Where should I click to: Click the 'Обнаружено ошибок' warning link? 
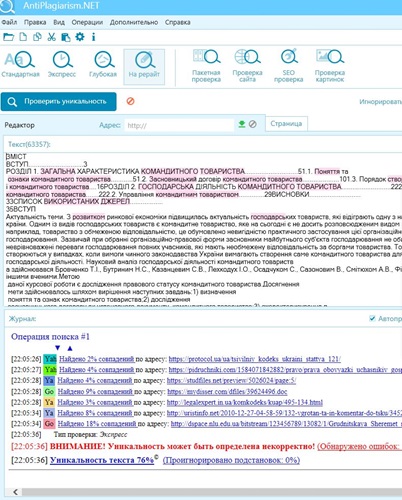360,446
